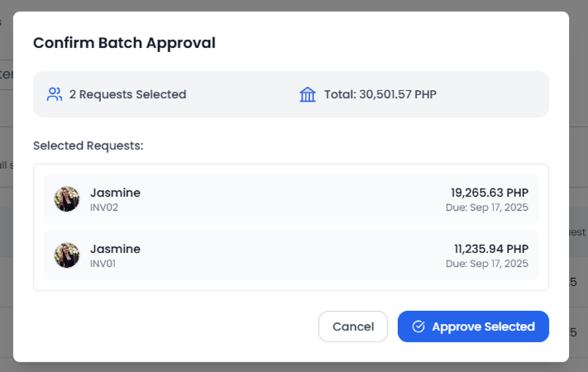Select the Jasmine name above INV02

pyautogui.click(x=115, y=193)
